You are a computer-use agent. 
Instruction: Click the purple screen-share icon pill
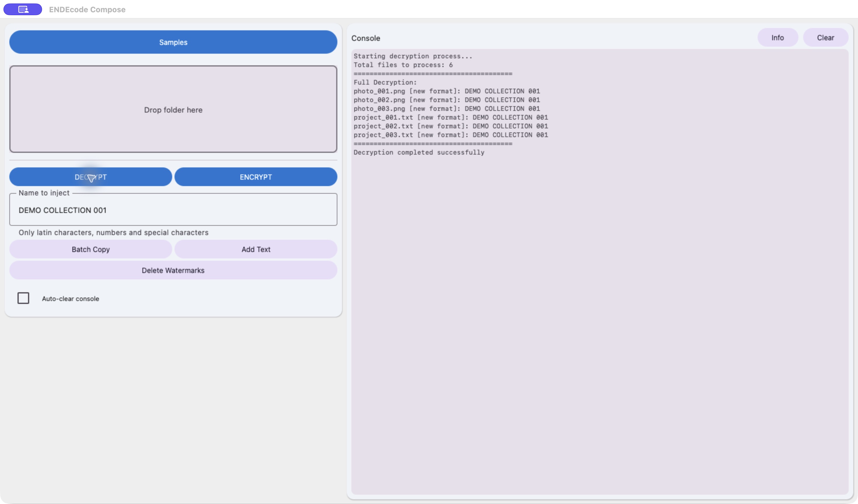click(23, 9)
